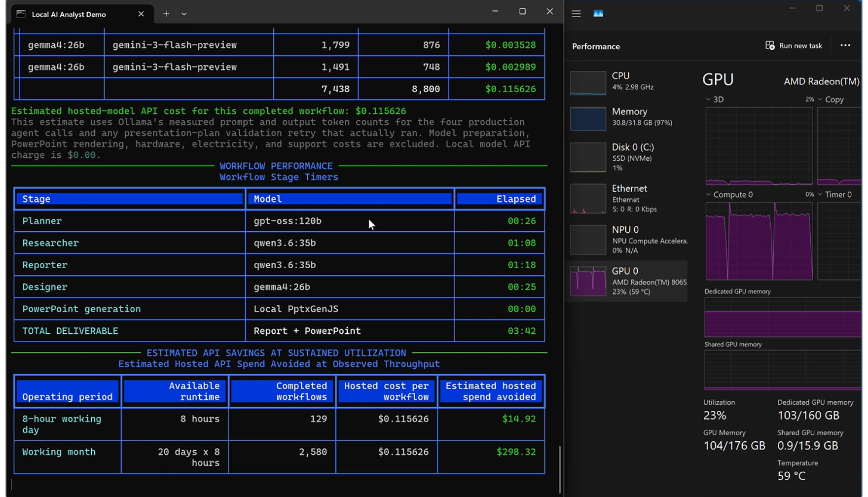Click the terminal window scrollbar

pyautogui.click(x=560, y=468)
